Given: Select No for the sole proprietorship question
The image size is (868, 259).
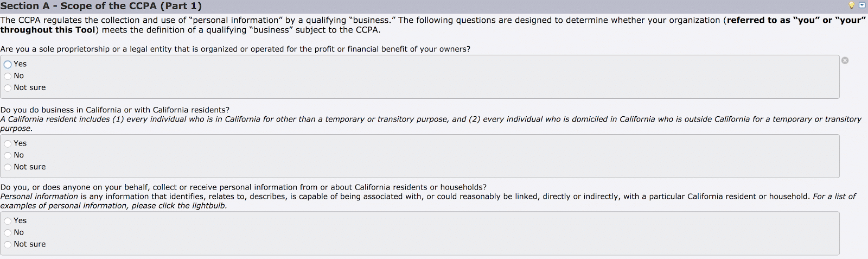Looking at the screenshot, I should (8, 76).
